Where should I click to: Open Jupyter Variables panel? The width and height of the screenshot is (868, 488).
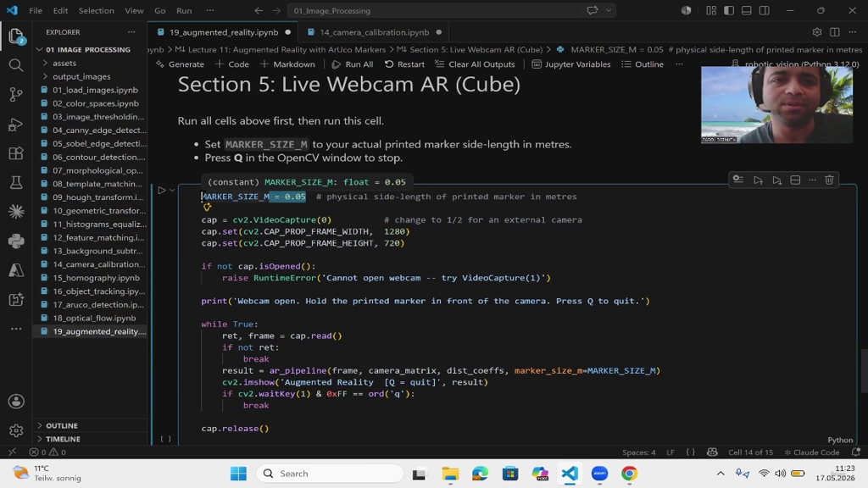(570, 64)
